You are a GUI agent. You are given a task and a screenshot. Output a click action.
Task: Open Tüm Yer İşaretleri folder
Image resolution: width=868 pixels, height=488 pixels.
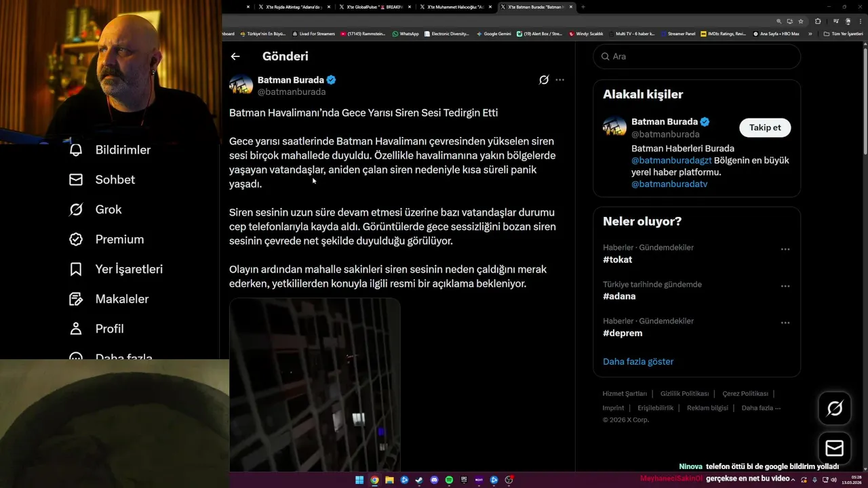click(843, 33)
